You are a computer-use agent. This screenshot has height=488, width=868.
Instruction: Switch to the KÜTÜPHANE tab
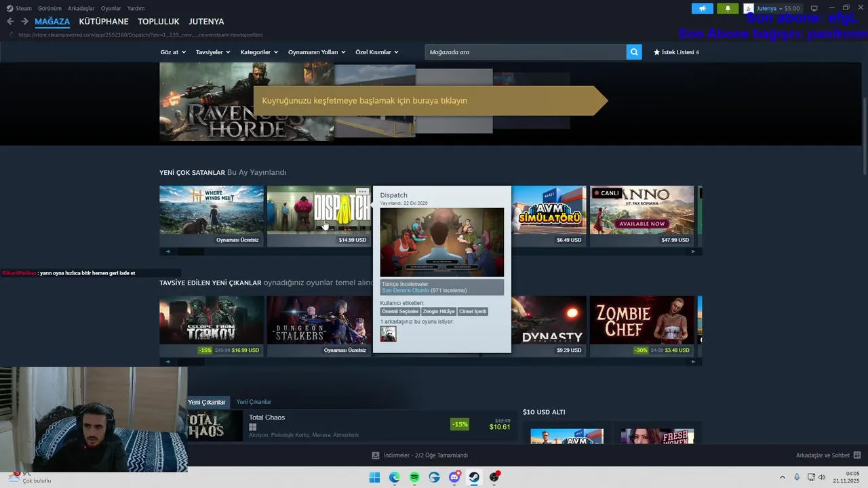coord(104,22)
